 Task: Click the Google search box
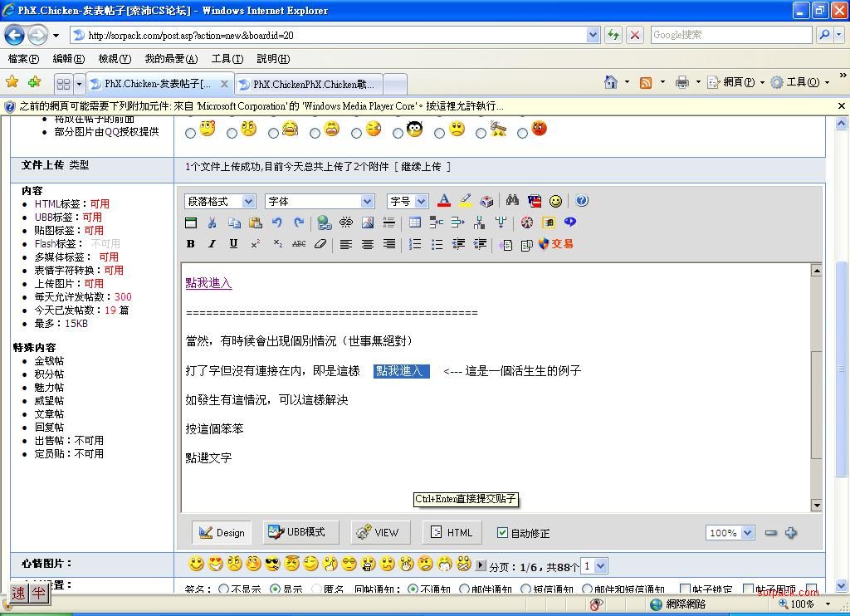point(731,35)
